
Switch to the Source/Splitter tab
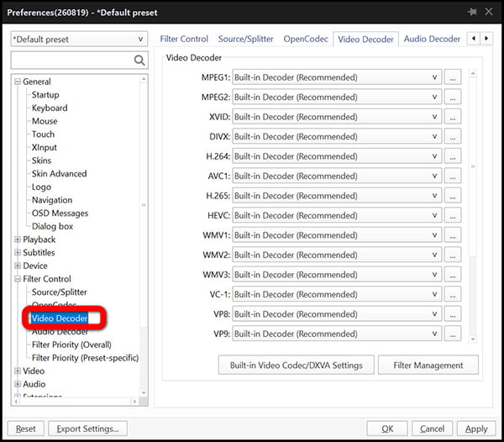pos(245,39)
